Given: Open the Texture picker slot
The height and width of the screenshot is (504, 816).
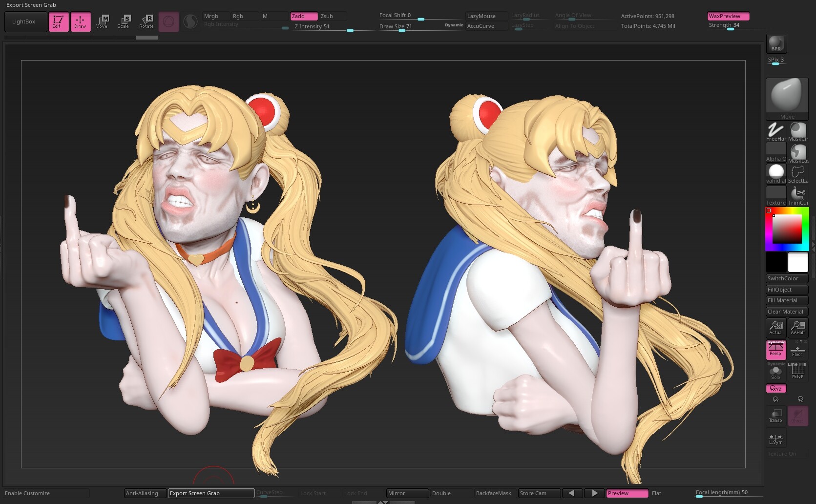Looking at the screenshot, I should tap(776, 195).
